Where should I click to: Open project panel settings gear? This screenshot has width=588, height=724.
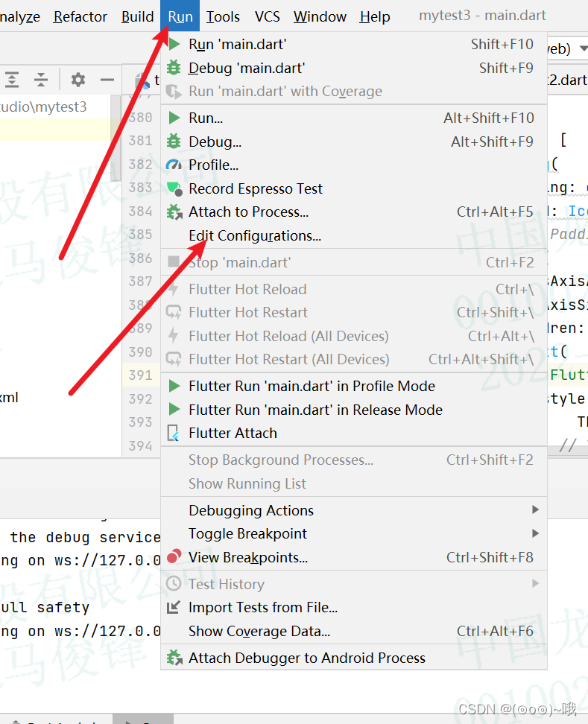tap(78, 80)
